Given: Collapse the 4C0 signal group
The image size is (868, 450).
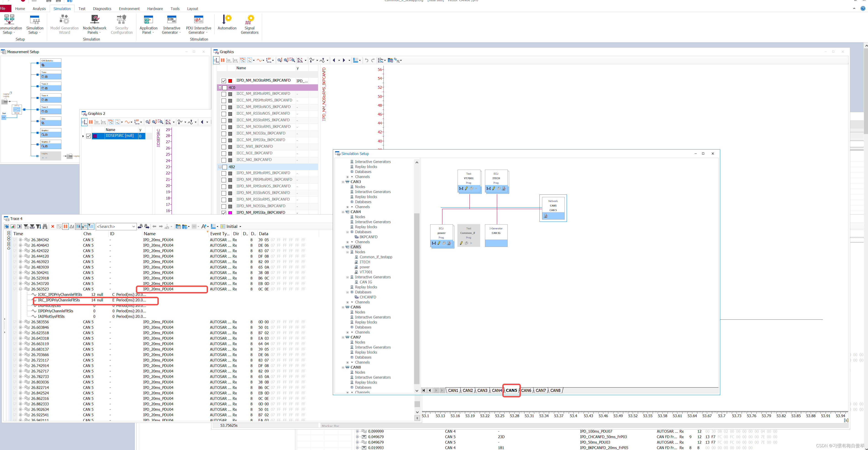Looking at the screenshot, I should click(220, 88).
